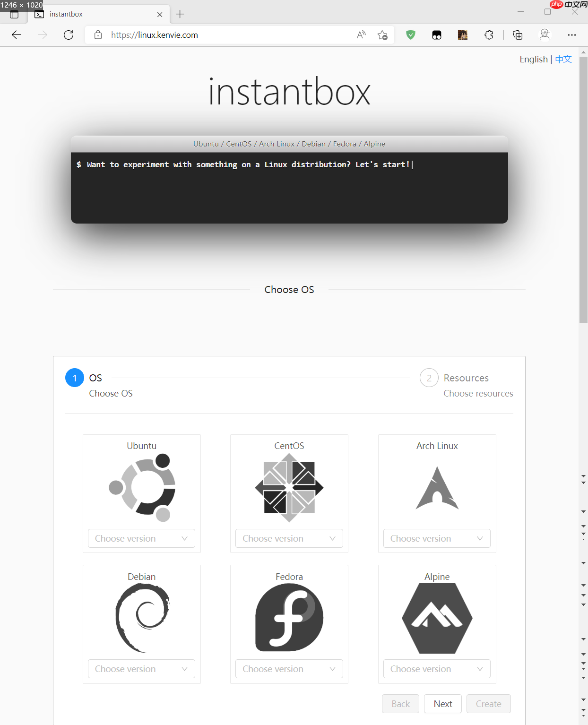Select step 2 Resources circle
Image resolution: width=588 pixels, height=725 pixels.
point(429,378)
